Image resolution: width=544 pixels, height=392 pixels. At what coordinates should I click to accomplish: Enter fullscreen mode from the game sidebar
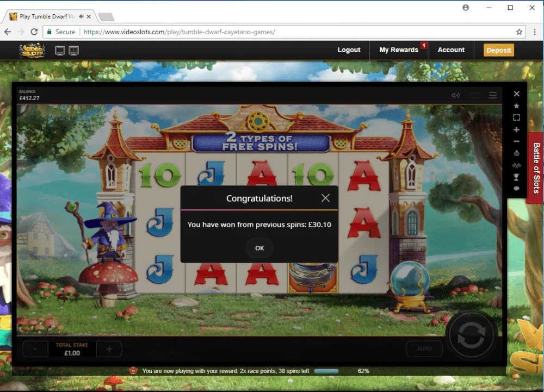pos(517,117)
